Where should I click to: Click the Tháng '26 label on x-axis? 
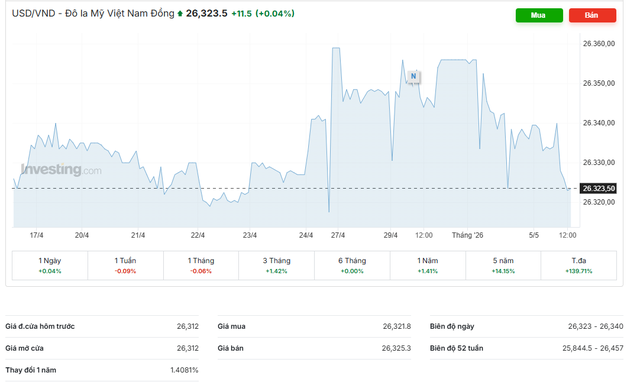point(467,235)
